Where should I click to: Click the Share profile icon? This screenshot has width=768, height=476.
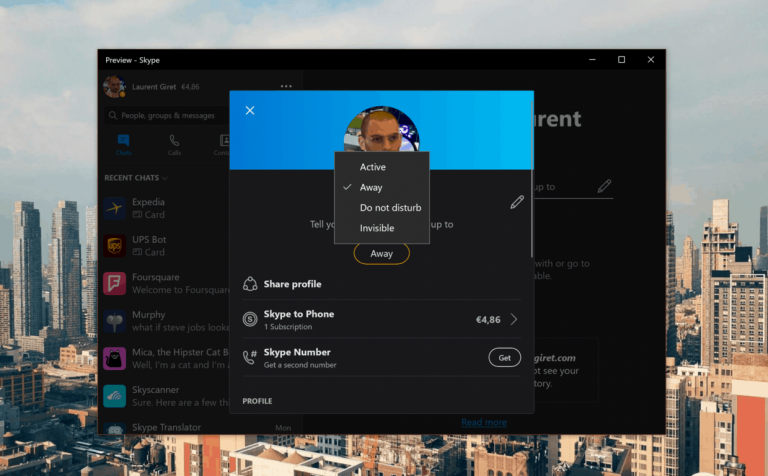pos(250,284)
